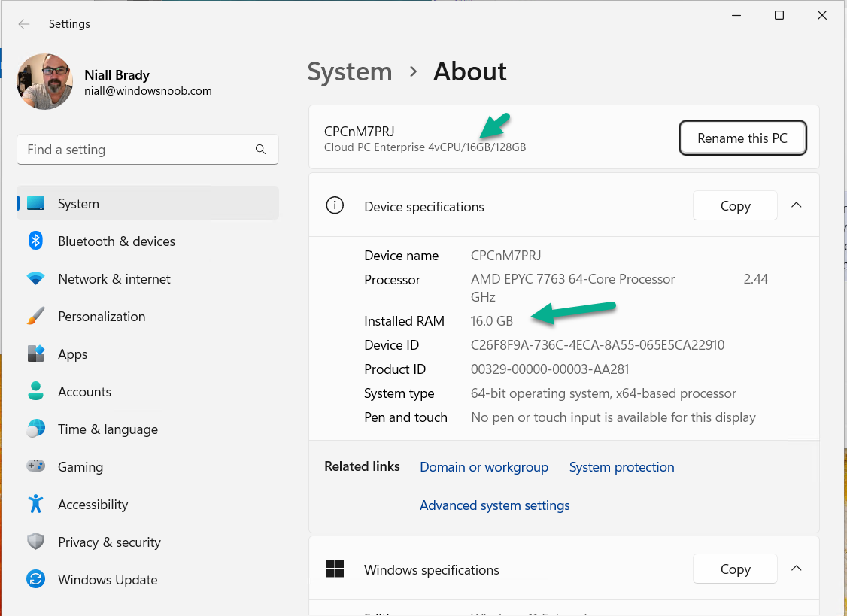Click the Rename this PC button

click(742, 138)
